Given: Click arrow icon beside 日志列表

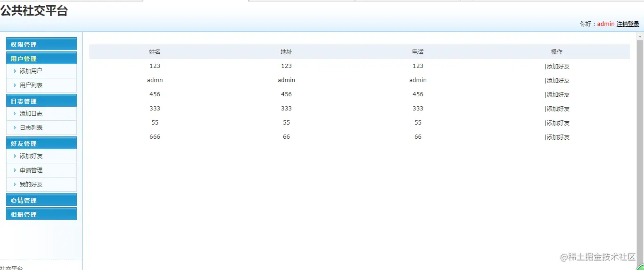Looking at the screenshot, I should (x=15, y=128).
